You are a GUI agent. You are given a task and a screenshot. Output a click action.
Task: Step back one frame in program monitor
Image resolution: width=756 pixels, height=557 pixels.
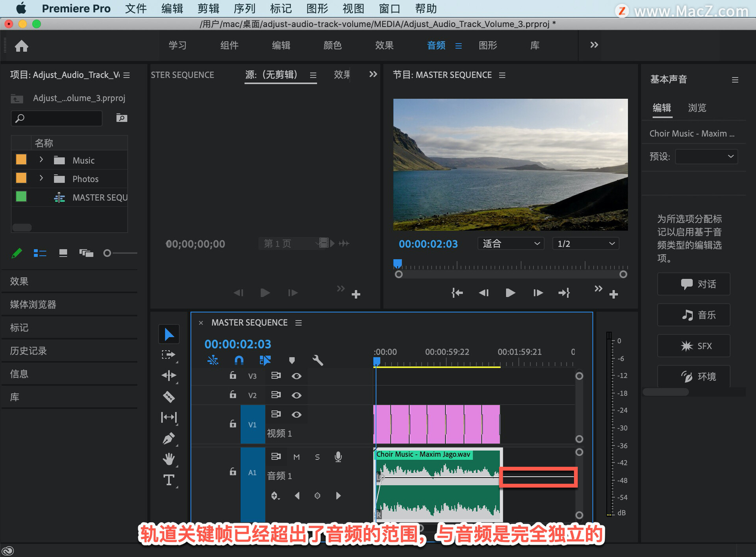pyautogui.click(x=484, y=293)
